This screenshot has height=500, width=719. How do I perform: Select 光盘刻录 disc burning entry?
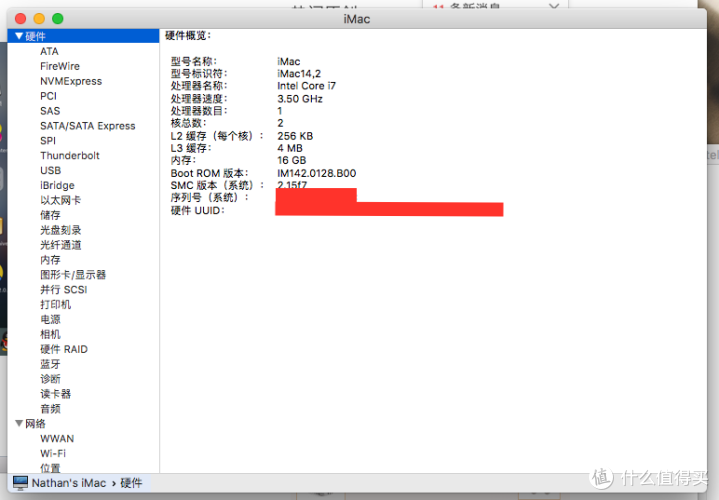pyautogui.click(x=61, y=230)
